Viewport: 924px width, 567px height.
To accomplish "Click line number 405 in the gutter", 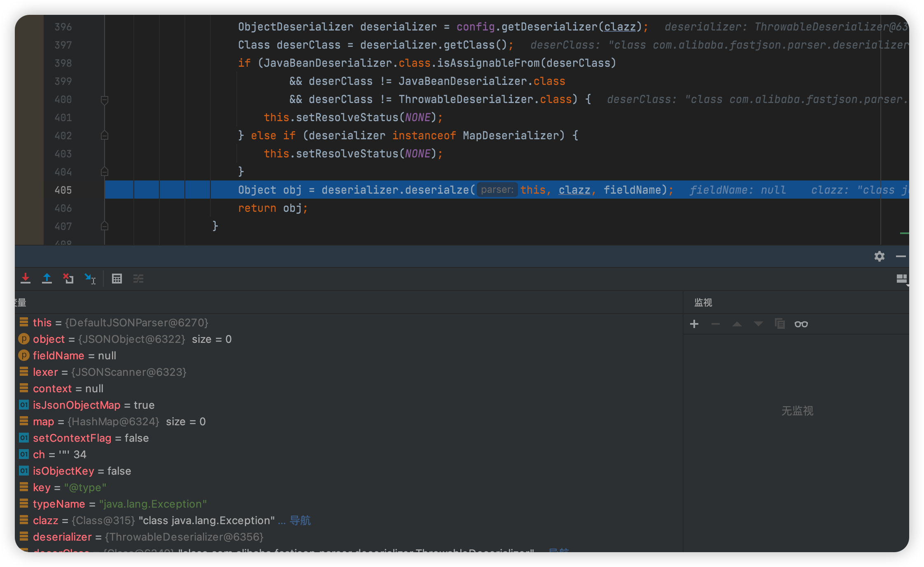I will [63, 190].
